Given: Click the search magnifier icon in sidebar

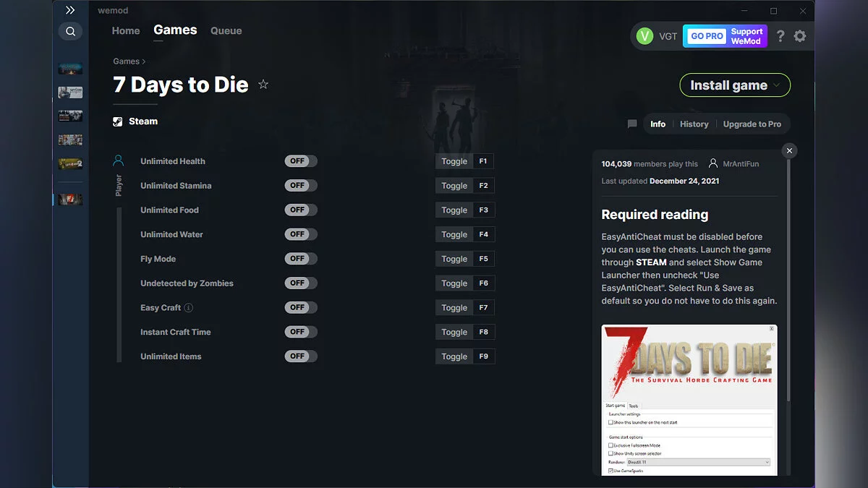Looking at the screenshot, I should pos(70,31).
